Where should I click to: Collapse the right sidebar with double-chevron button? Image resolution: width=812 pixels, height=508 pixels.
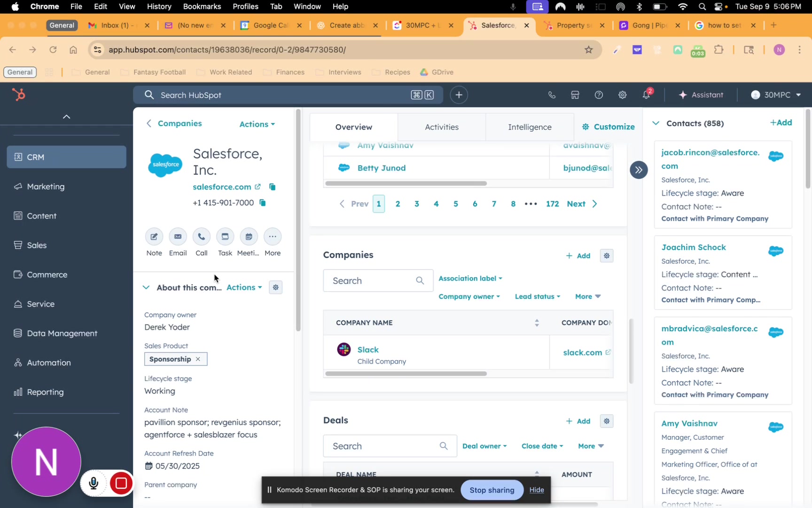coord(639,170)
